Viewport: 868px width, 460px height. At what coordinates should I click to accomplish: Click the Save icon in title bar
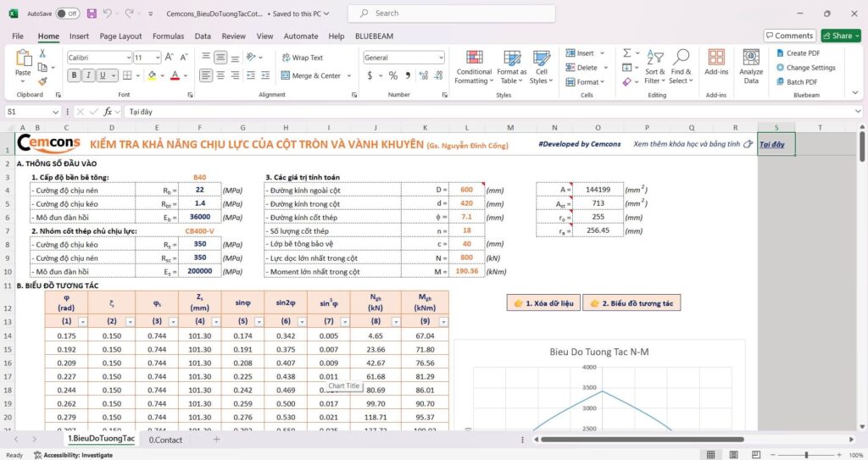click(92, 14)
